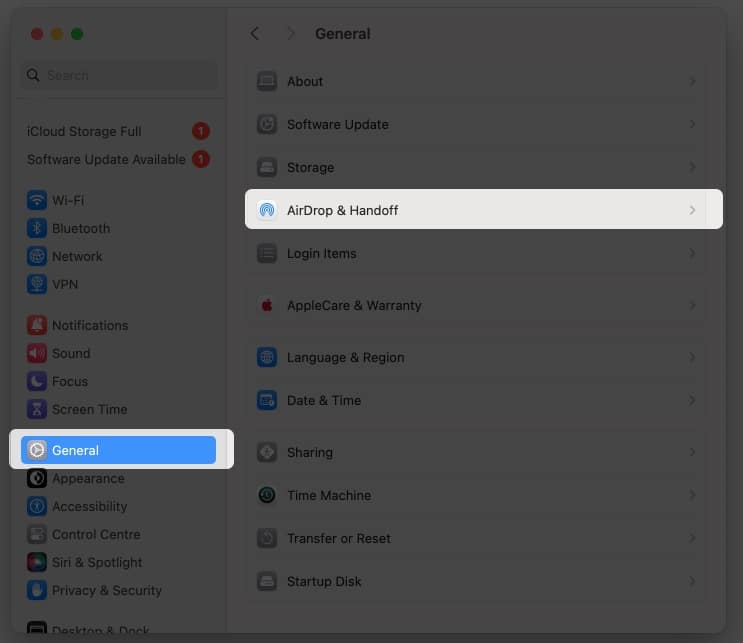
Task: Click the Notifications bell icon
Action: pyautogui.click(x=36, y=325)
